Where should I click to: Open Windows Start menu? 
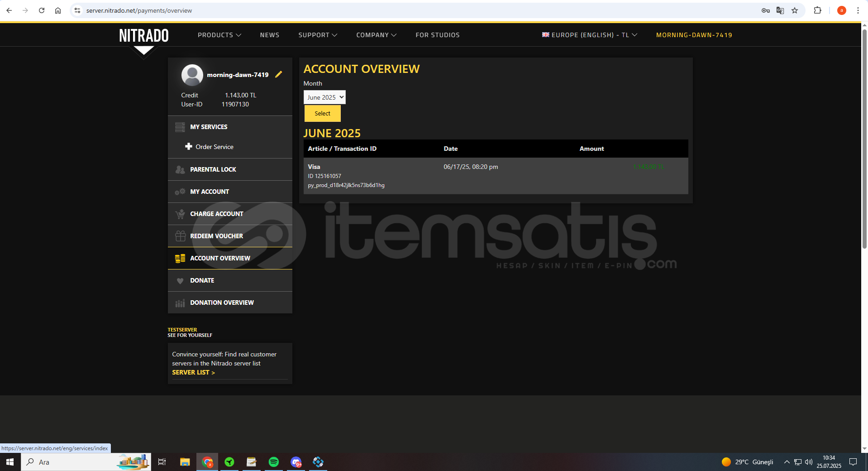tap(10, 462)
